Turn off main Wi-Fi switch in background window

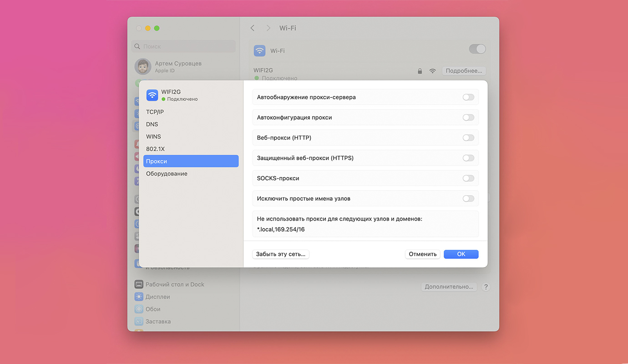coord(477,49)
